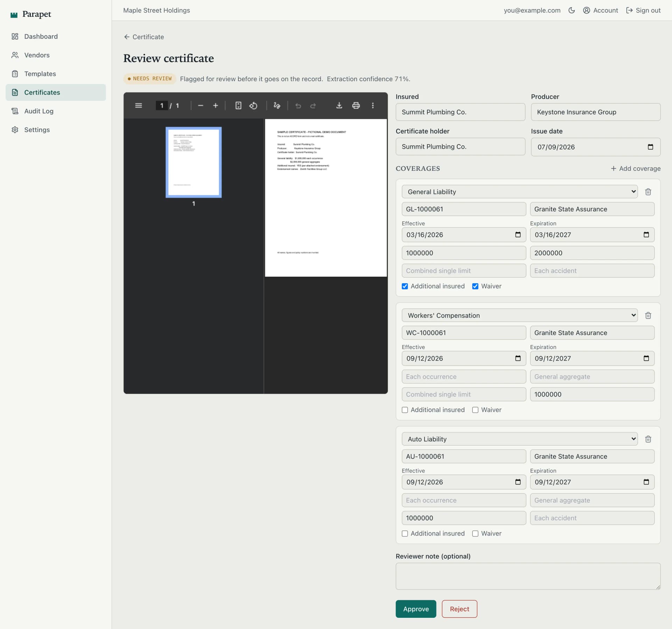Image resolution: width=672 pixels, height=629 pixels.
Task: Select the PDF draw annotation tool
Action: (x=277, y=105)
